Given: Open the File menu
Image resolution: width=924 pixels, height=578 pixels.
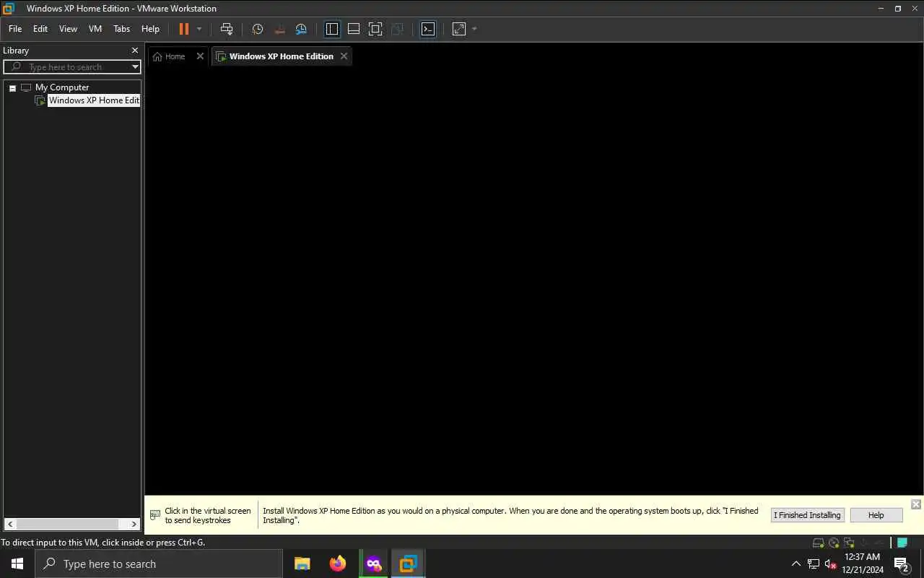Looking at the screenshot, I should click(x=15, y=29).
